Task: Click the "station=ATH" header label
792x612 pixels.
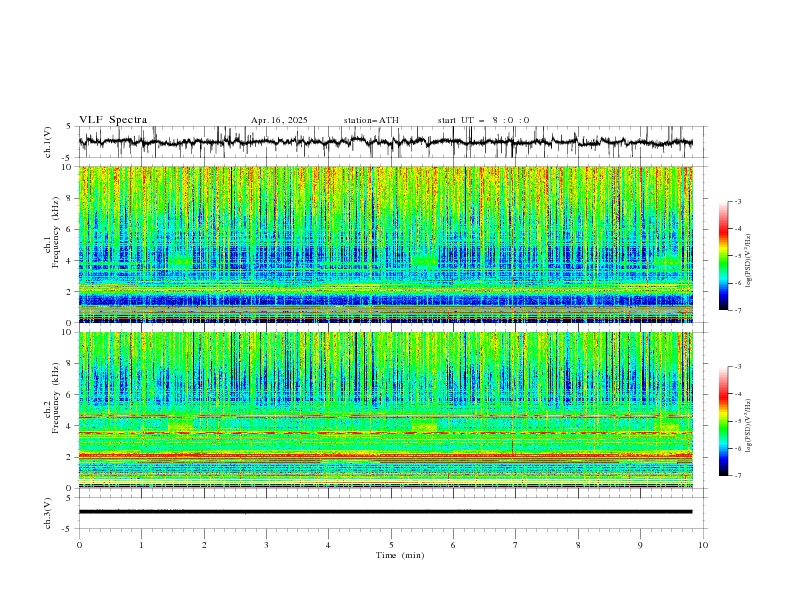Action: [x=371, y=120]
